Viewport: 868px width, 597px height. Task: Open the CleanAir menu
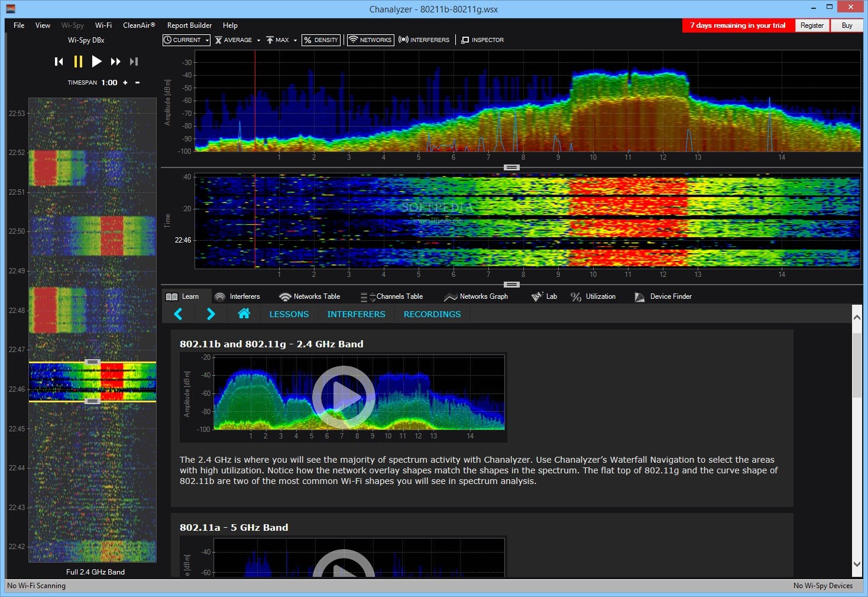139,25
